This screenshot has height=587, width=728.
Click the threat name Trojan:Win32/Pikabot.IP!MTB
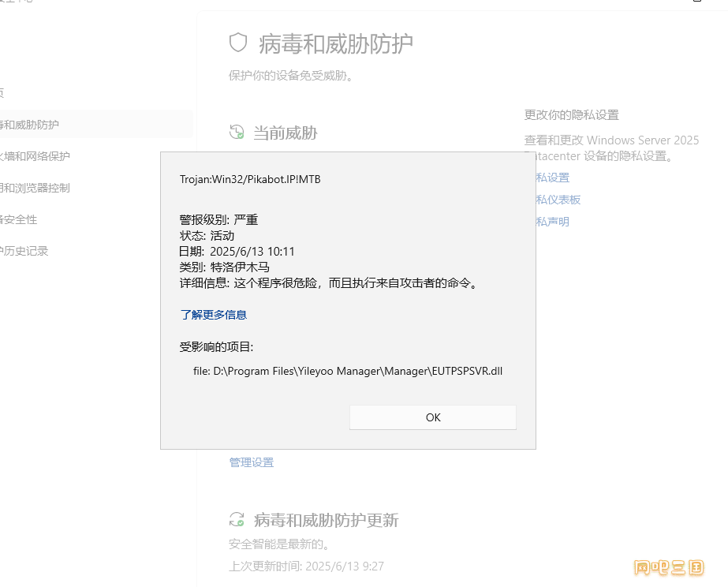(250, 179)
